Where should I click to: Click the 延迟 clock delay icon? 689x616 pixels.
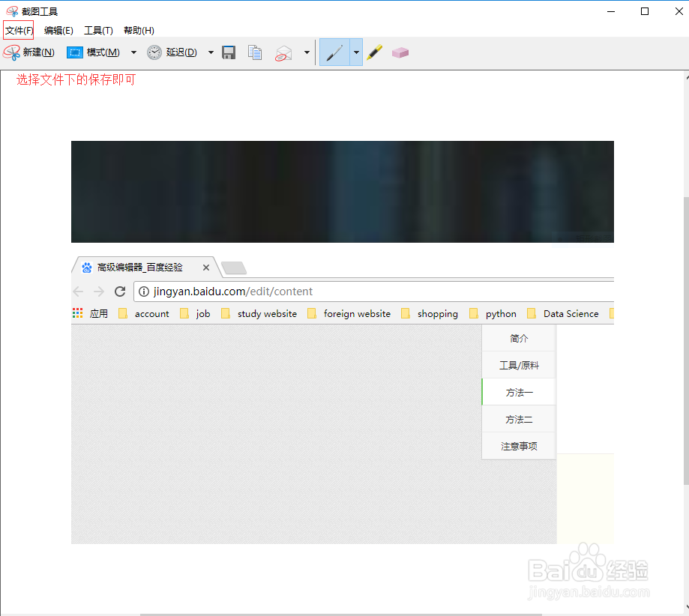[x=154, y=52]
